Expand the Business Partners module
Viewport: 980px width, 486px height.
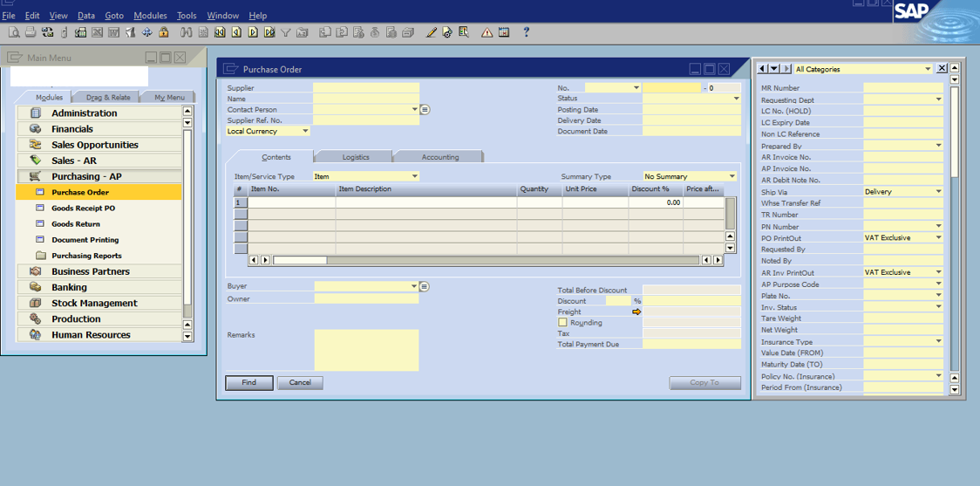[99, 271]
